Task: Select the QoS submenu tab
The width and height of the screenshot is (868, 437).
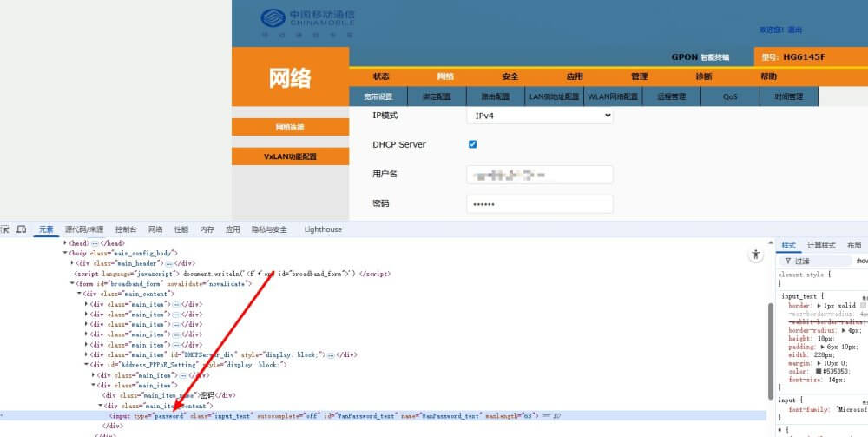Action: pyautogui.click(x=730, y=96)
